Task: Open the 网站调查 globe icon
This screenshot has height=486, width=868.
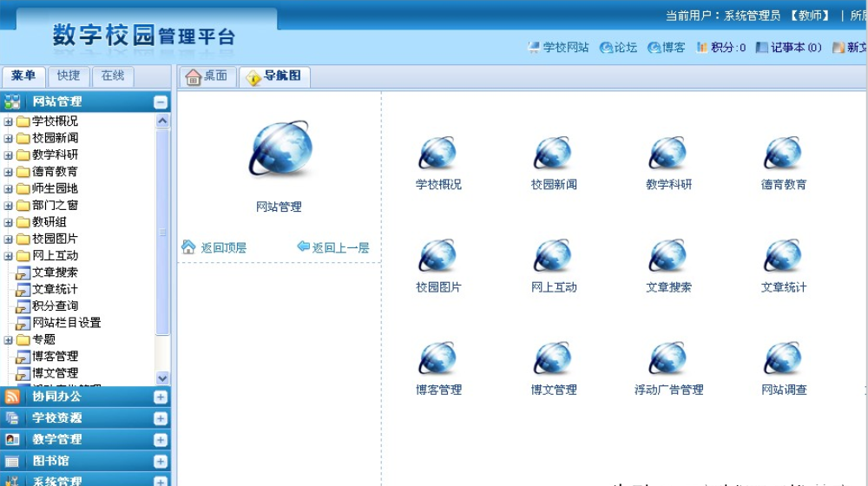Action: tap(783, 358)
